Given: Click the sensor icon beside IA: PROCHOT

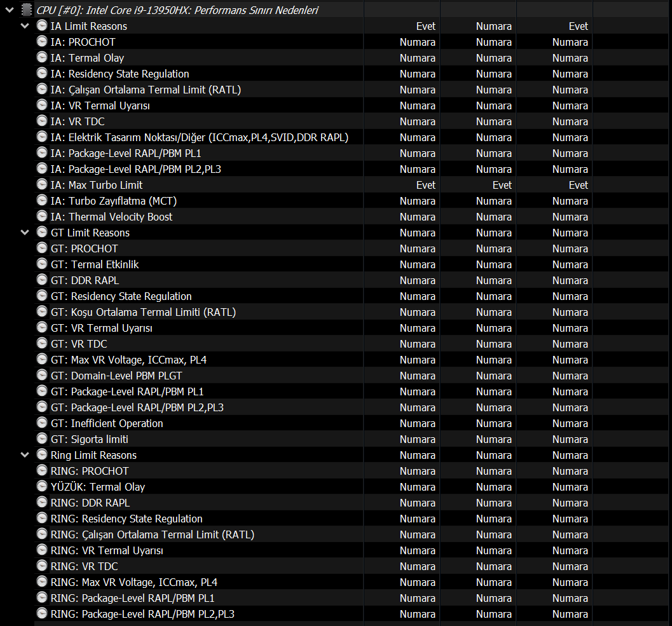Looking at the screenshot, I should (x=41, y=41).
